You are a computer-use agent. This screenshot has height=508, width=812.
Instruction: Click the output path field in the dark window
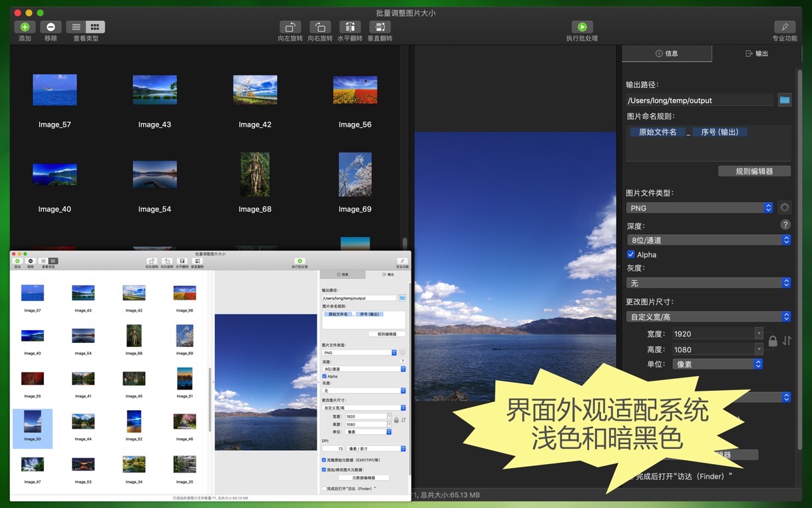tap(700, 100)
